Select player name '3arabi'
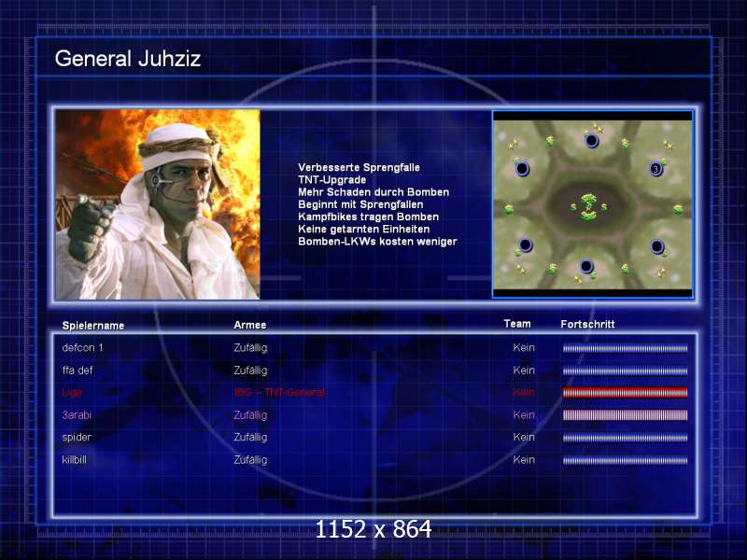This screenshot has height=560, width=747. tap(77, 415)
